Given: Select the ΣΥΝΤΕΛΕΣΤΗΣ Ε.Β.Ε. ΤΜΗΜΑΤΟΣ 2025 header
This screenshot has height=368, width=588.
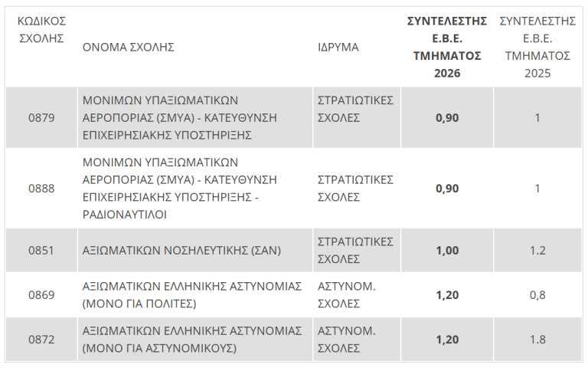Looking at the screenshot, I should (537, 47).
